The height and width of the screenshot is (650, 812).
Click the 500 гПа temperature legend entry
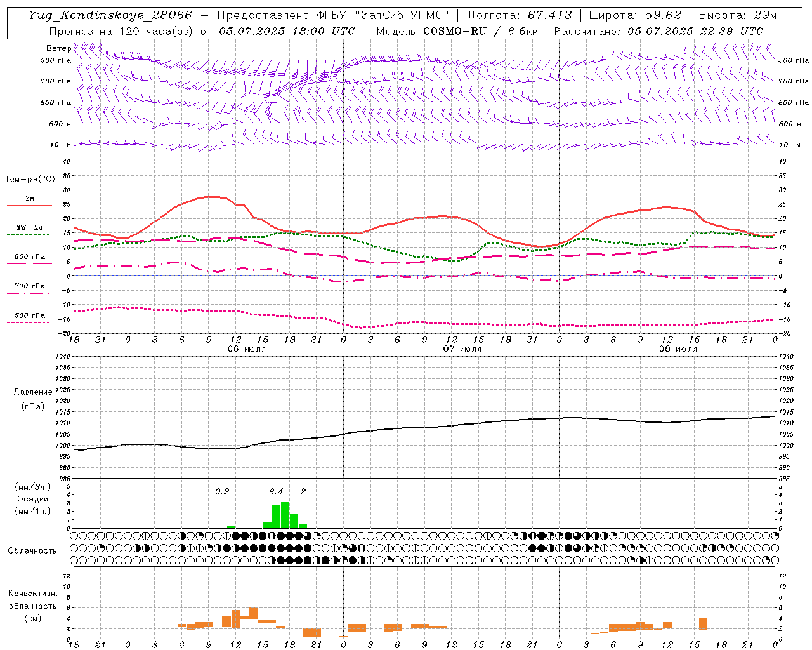click(x=29, y=315)
